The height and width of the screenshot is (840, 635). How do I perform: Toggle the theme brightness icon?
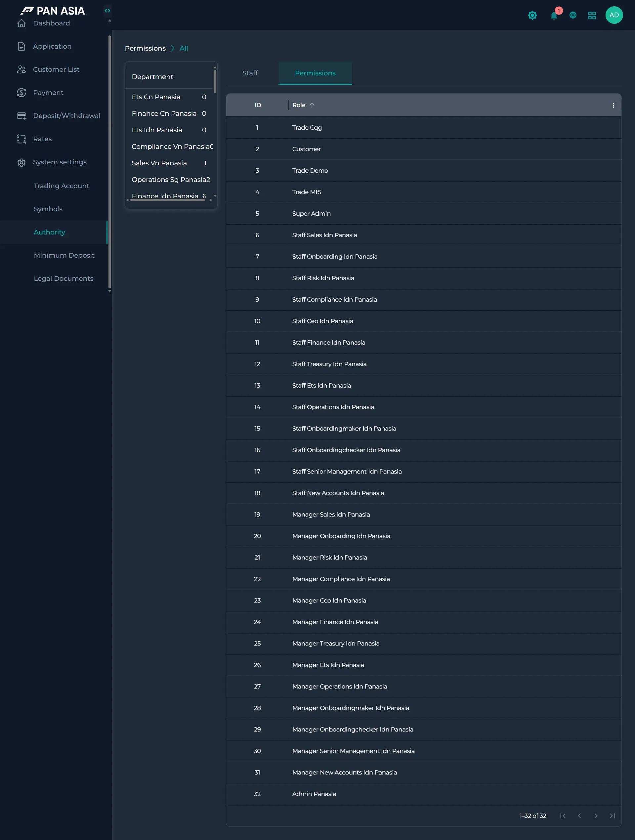coord(532,15)
